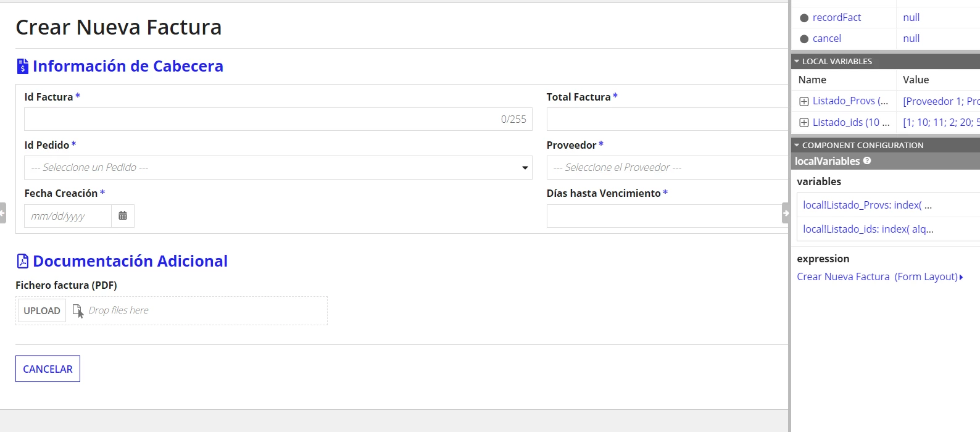Click the drop files document icon
The height and width of the screenshot is (432, 980).
[x=78, y=310]
